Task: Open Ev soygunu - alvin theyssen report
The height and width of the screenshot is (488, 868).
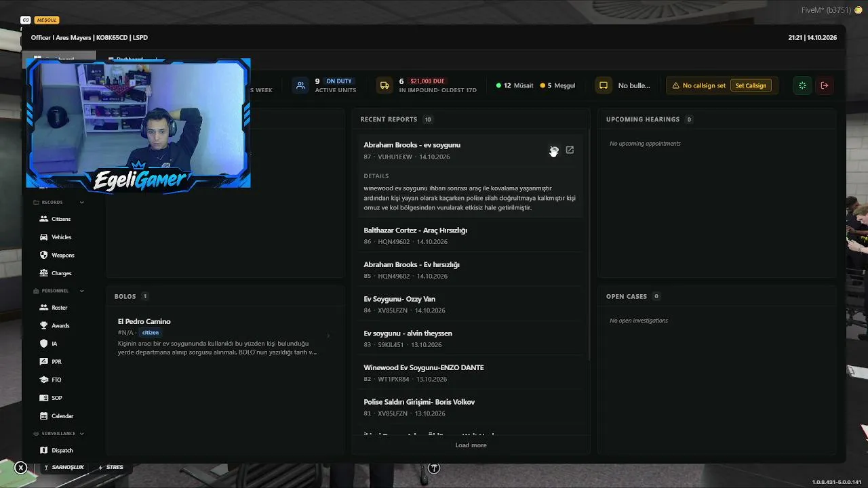Action: [471, 338]
